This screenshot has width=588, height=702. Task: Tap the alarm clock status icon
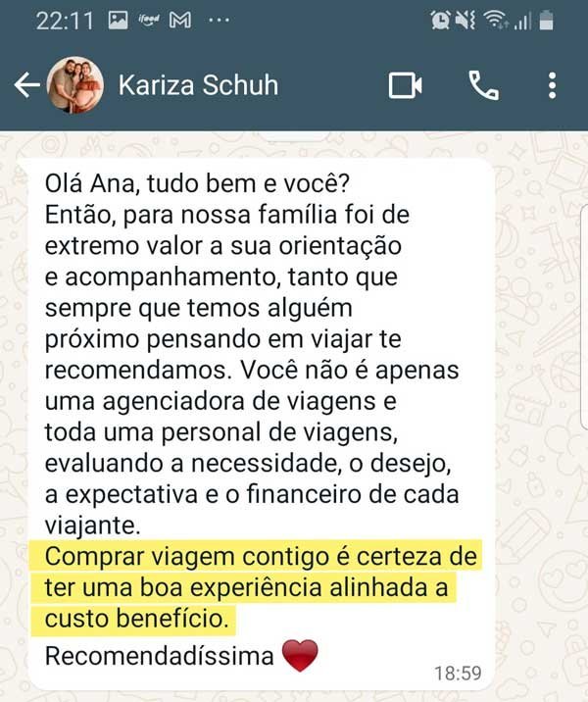click(440, 21)
